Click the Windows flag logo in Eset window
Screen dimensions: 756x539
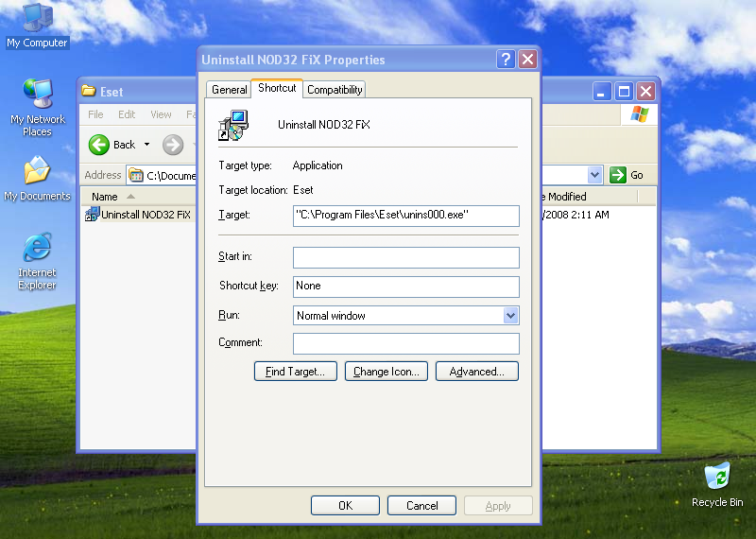640,114
